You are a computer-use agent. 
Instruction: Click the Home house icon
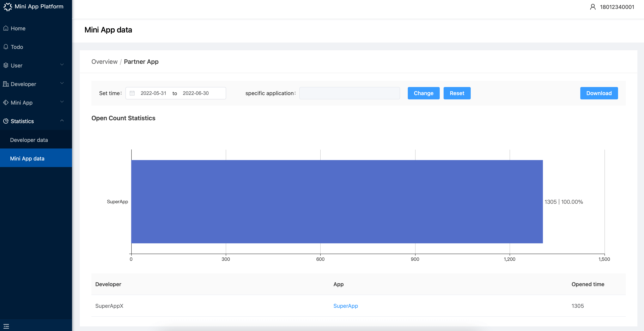[6, 28]
